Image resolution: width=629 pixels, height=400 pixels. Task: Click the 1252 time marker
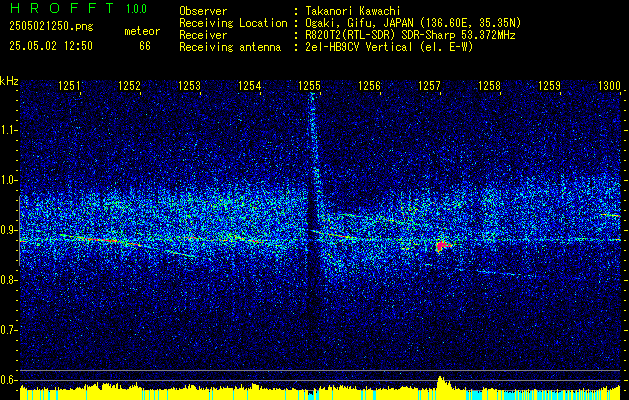point(130,85)
